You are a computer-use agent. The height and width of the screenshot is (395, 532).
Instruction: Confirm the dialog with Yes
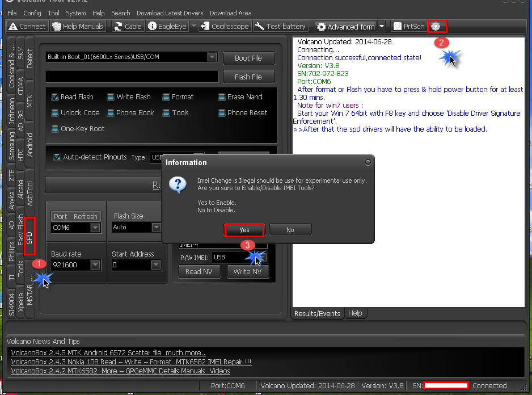244,230
